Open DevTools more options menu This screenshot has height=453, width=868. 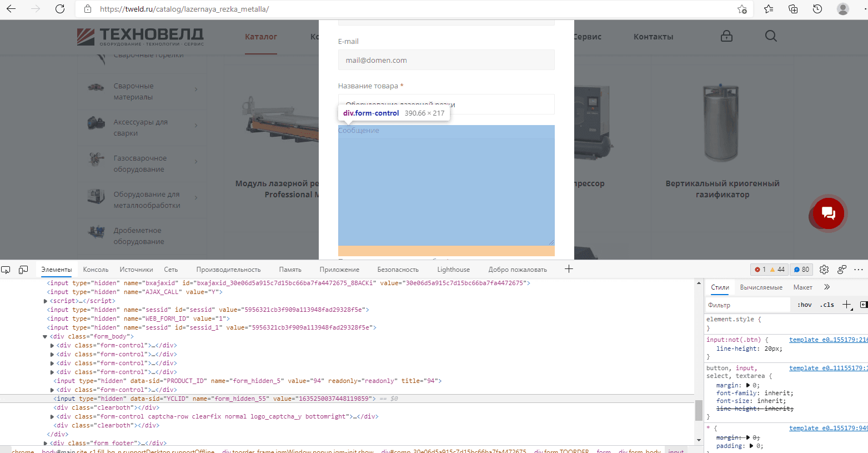(x=859, y=270)
